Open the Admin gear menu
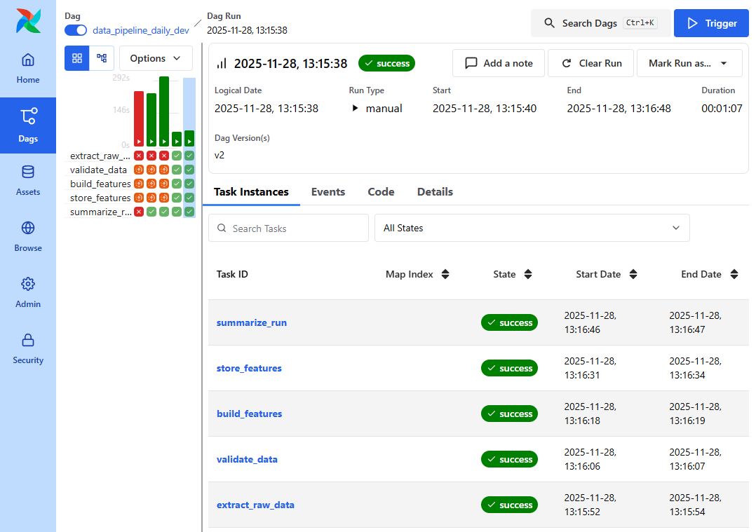 pos(28,293)
